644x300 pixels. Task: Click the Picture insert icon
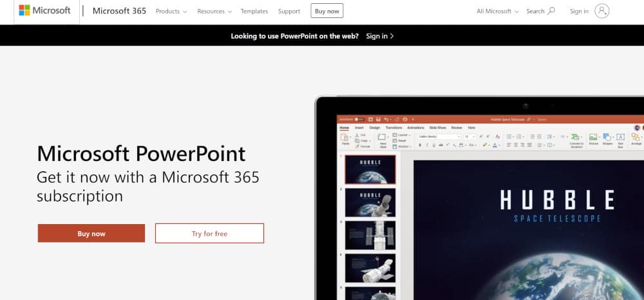point(593,137)
